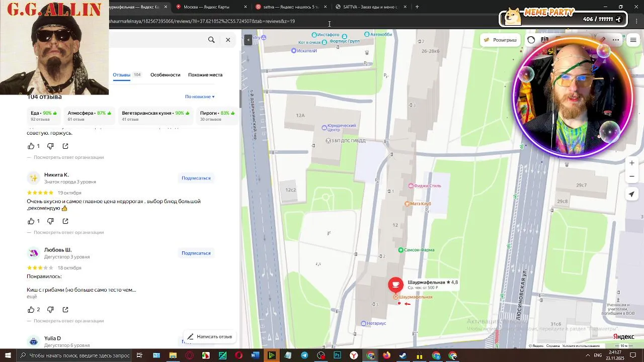Open Yulia D's profile avatar
This screenshot has height=362, width=644.
pos(34,341)
